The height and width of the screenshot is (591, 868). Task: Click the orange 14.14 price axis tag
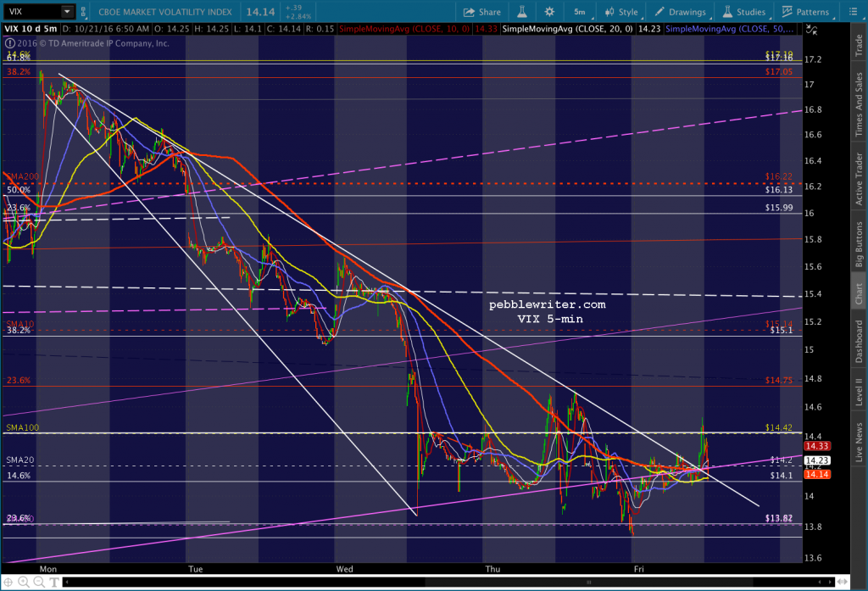pyautogui.click(x=816, y=474)
